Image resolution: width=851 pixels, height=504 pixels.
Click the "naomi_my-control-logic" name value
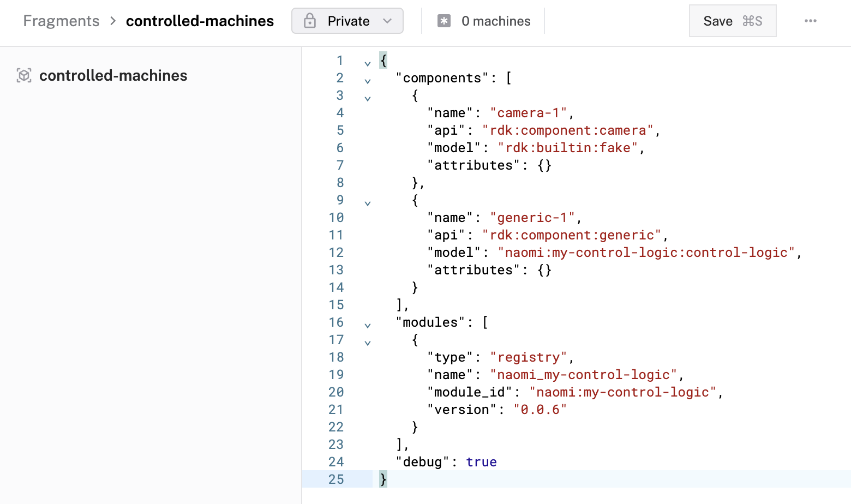[584, 375]
